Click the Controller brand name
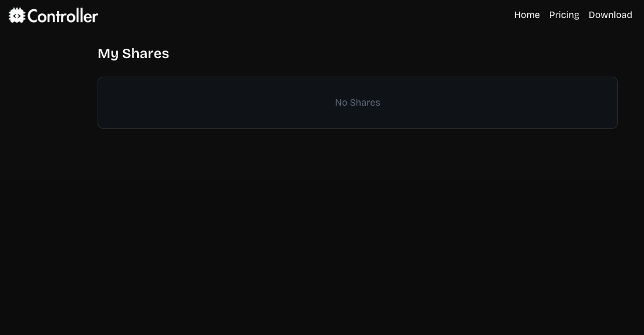This screenshot has height=335, width=644. pos(63,16)
